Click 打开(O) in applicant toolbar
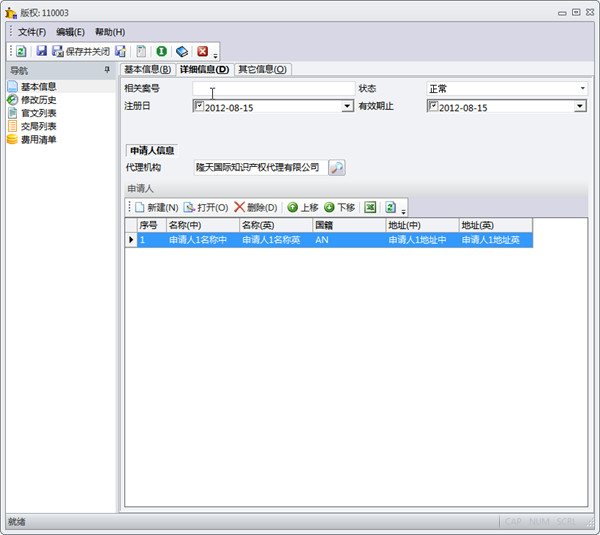The image size is (600, 535). 206,207
